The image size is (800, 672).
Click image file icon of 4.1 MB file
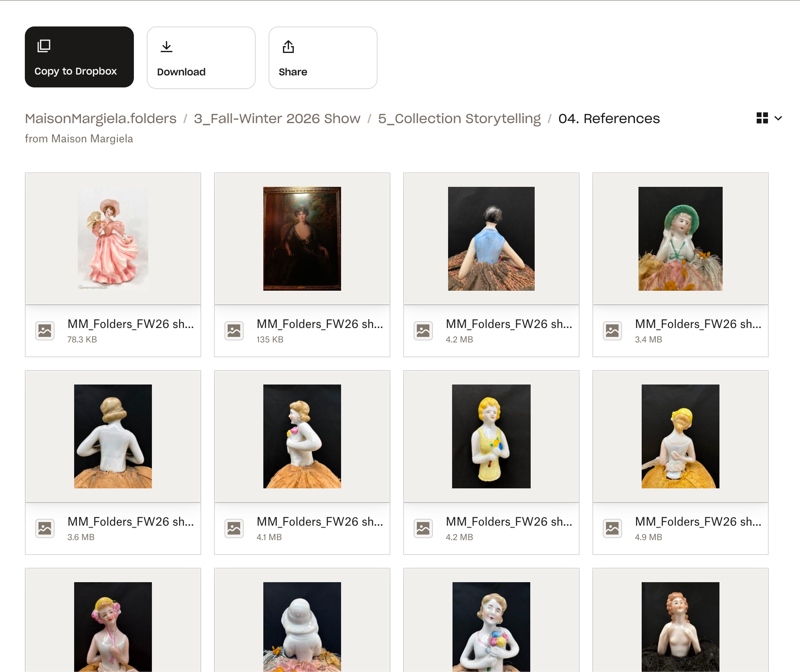pos(234,528)
